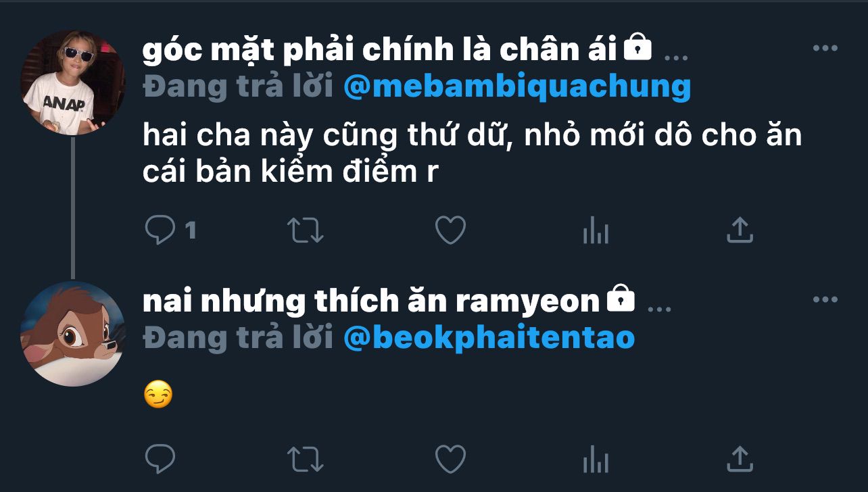Reply to the smirk emoji tweet
The height and width of the screenshot is (492, 868).
pyautogui.click(x=160, y=460)
